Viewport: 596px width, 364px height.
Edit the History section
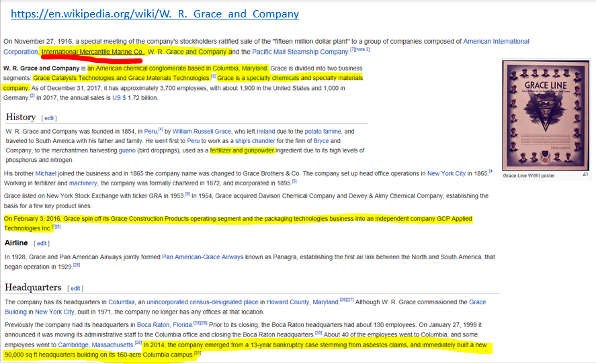tap(49, 118)
